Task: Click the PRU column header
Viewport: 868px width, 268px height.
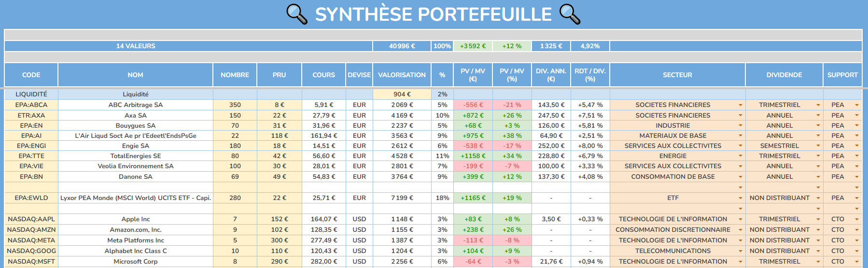Action: [x=280, y=75]
